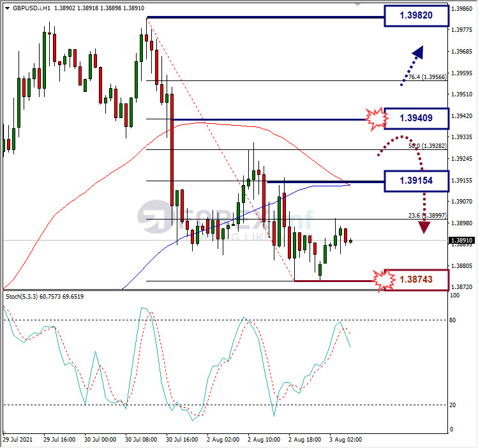478x448 pixels.
Task: Click the 1.39685 price scale value
Action: pos(461,52)
